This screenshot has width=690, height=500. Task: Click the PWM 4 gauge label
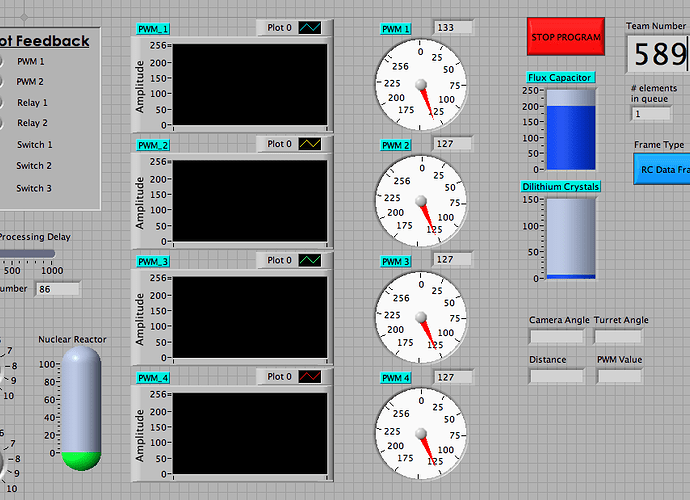pyautogui.click(x=396, y=378)
